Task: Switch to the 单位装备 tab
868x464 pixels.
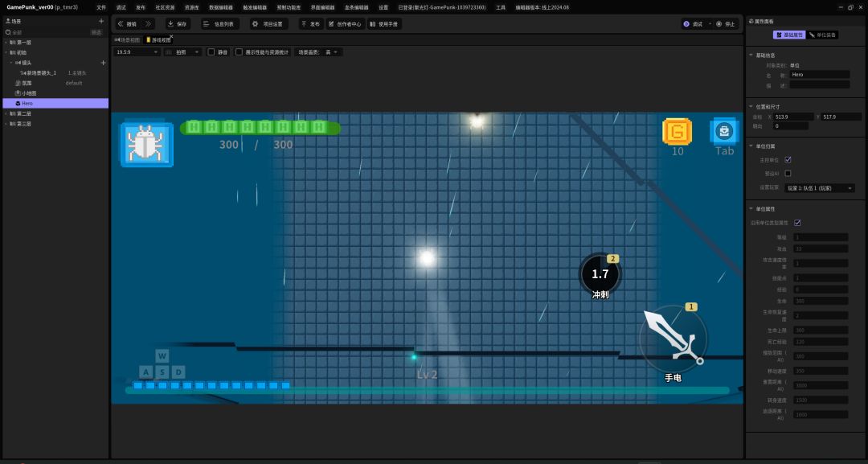Action: 823,35
